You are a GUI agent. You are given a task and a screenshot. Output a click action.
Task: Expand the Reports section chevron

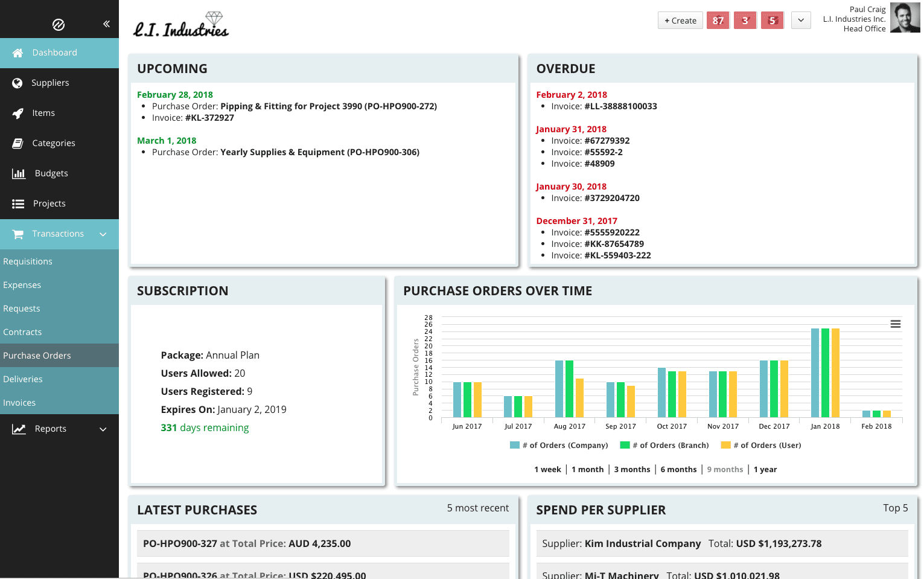(x=103, y=429)
